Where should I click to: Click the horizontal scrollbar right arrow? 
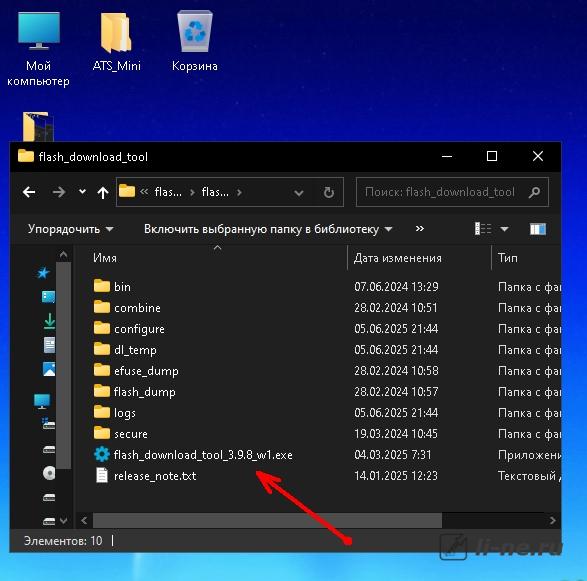[553, 521]
